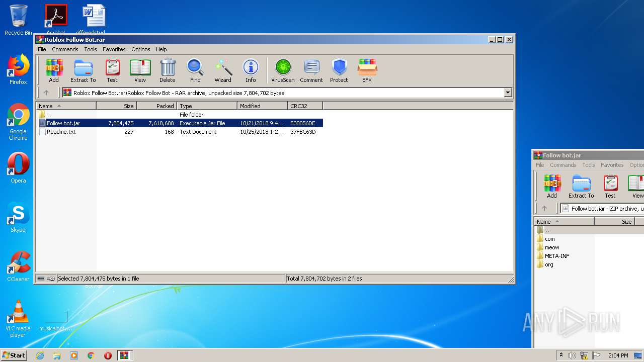644x362 pixels.
Task: Open the Help menu
Action: coord(161,49)
